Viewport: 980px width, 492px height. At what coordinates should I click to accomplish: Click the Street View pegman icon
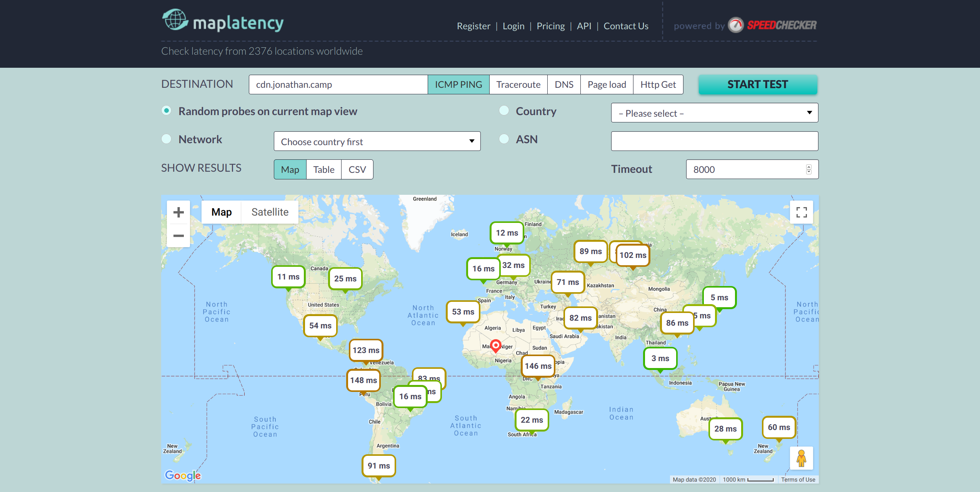coord(801,458)
